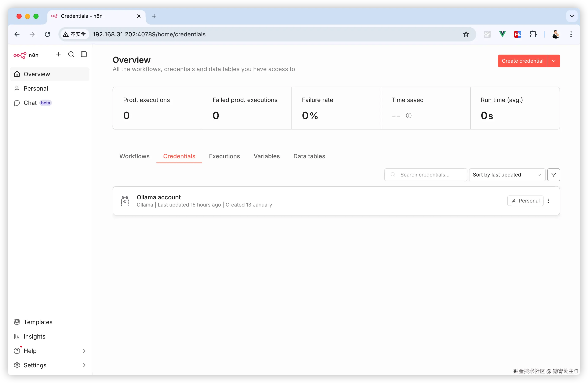
Task: Open Templates from the sidebar
Action: point(38,322)
